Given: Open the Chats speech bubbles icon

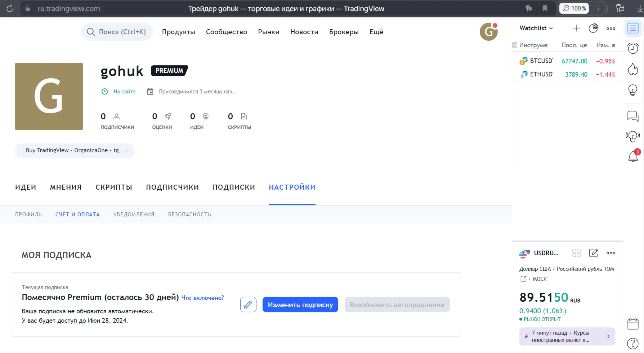Looking at the screenshot, I should (x=633, y=116).
